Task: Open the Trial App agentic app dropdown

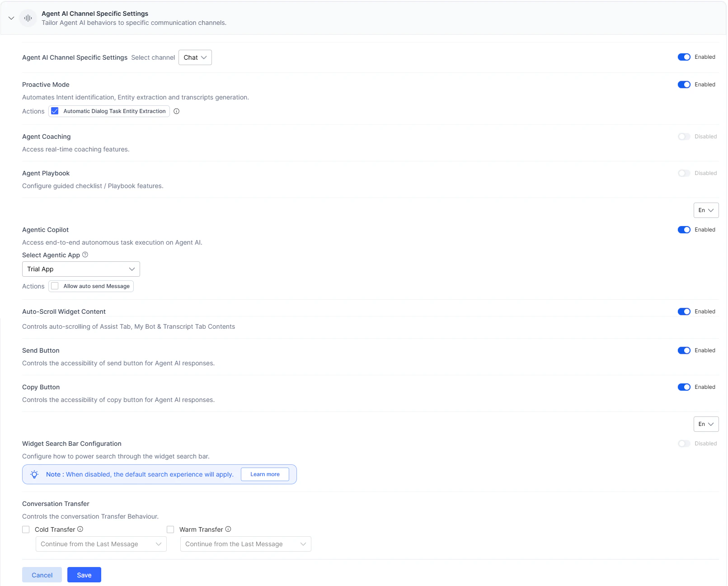Action: (81, 269)
